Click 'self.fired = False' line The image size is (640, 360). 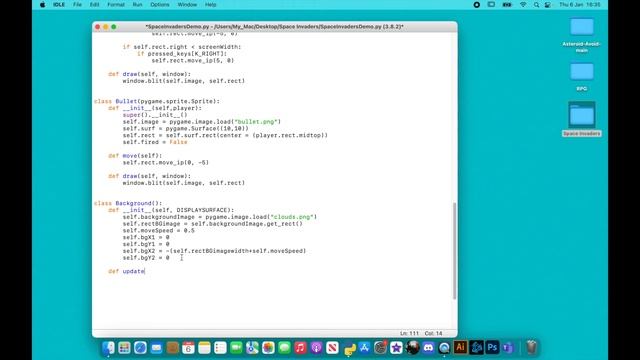click(155, 142)
